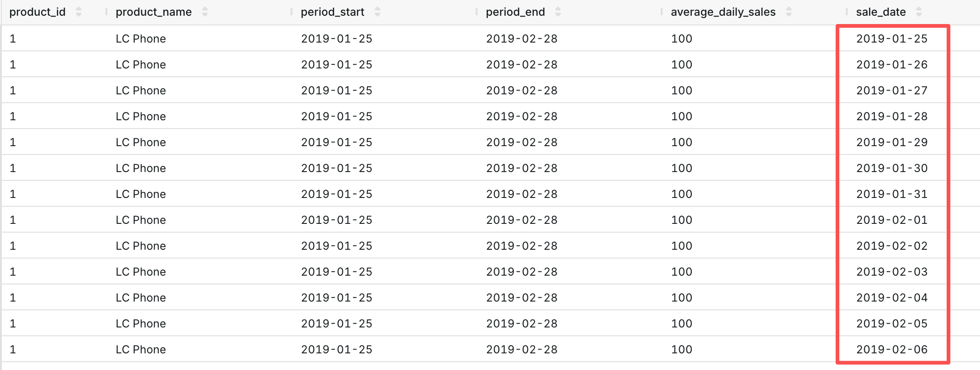Select the product_id header label

pos(37,12)
